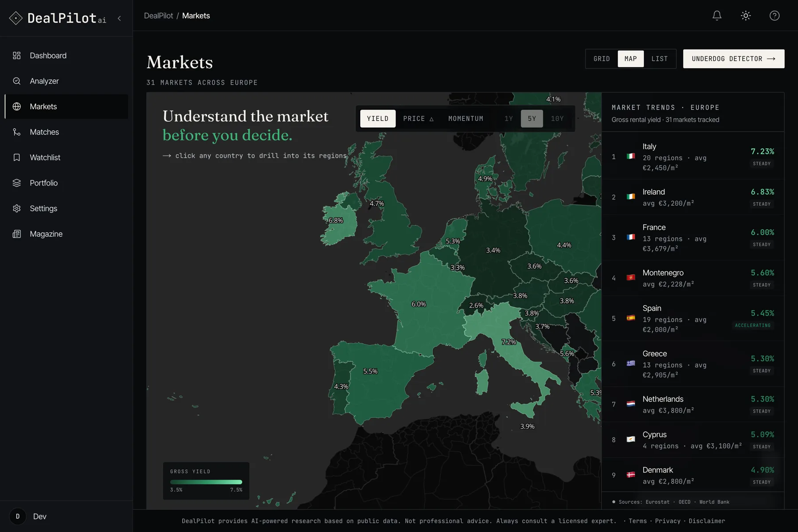Click Spain ACCELERATING status badge

pyautogui.click(x=753, y=325)
